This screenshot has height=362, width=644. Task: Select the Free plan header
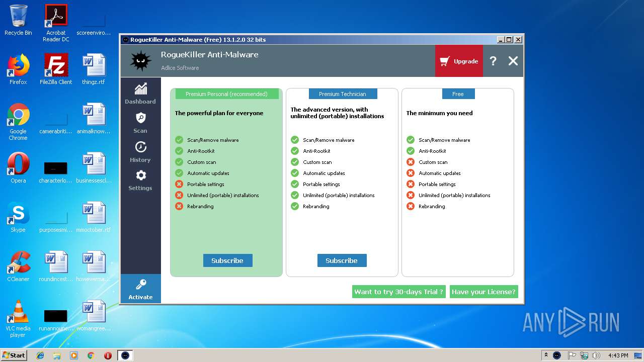tap(458, 94)
